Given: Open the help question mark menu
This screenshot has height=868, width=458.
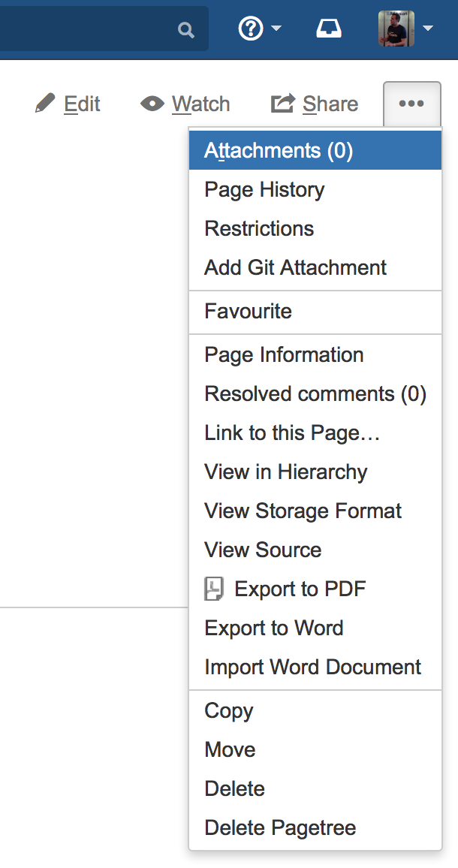Looking at the screenshot, I should 250,29.
